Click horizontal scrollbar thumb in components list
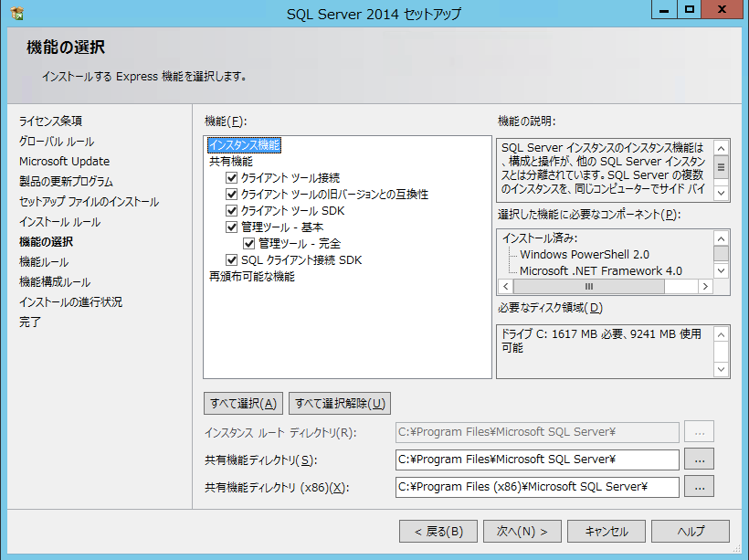The width and height of the screenshot is (749, 560). (588, 286)
